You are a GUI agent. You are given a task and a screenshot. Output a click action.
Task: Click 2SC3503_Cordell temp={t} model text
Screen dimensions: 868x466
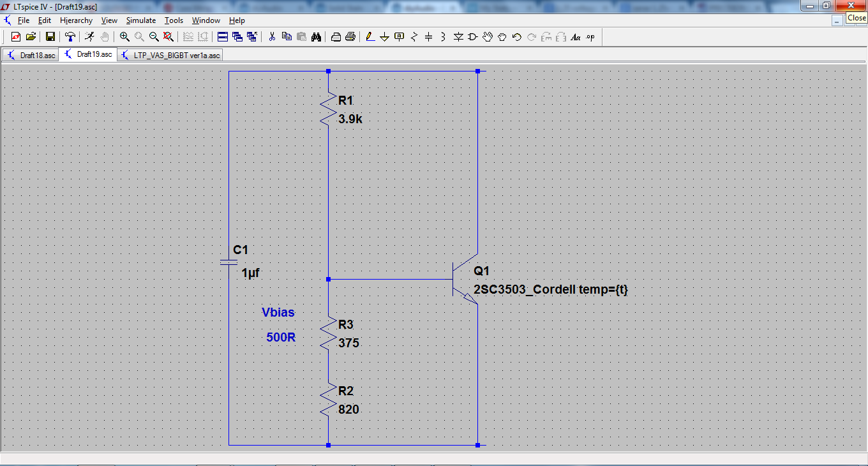[551, 289]
